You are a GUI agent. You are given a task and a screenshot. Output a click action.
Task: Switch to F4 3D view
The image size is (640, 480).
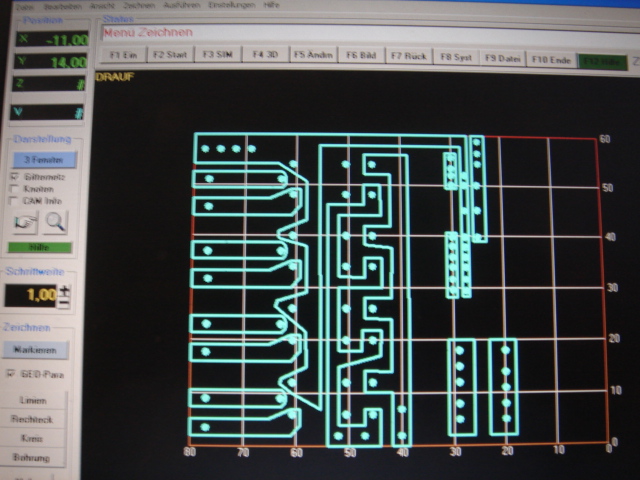pyautogui.click(x=265, y=55)
